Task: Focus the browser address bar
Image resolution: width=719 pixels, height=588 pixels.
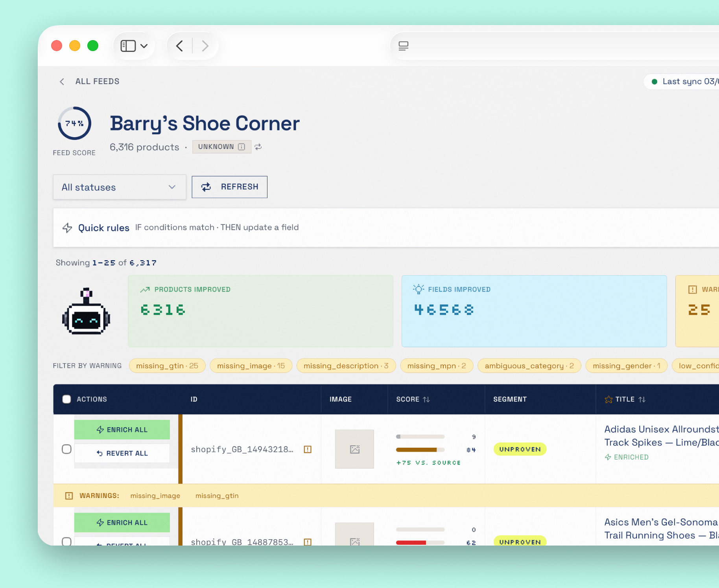Action: click(555, 46)
